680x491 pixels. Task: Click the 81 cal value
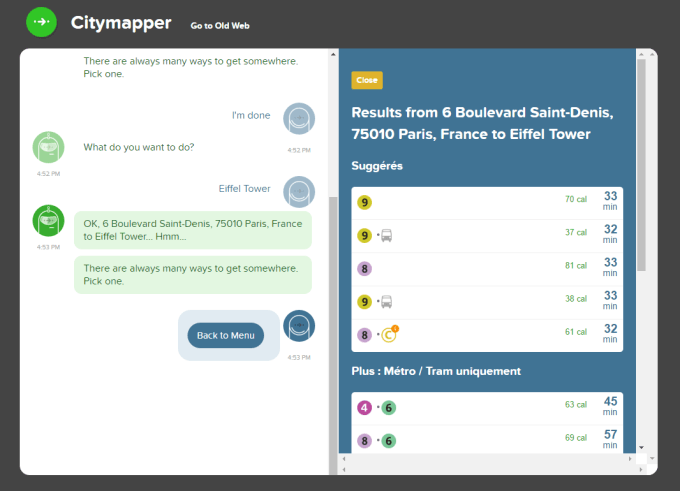click(x=576, y=265)
